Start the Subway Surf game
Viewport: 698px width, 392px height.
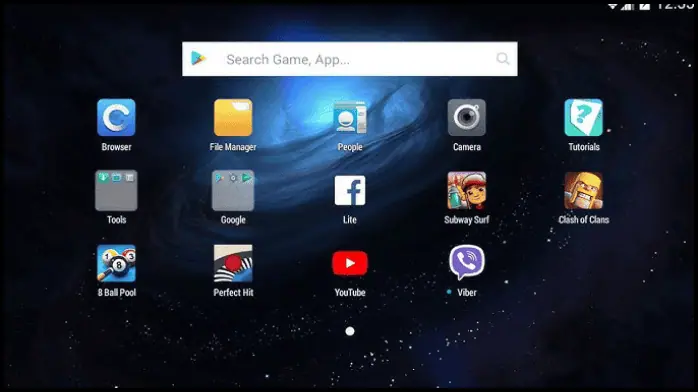click(x=467, y=190)
